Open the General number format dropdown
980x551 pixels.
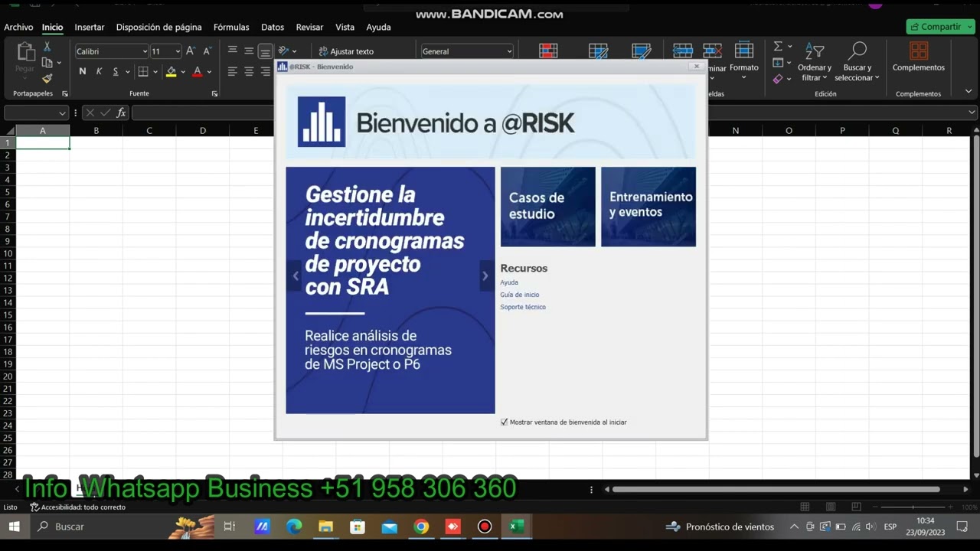[x=509, y=51]
